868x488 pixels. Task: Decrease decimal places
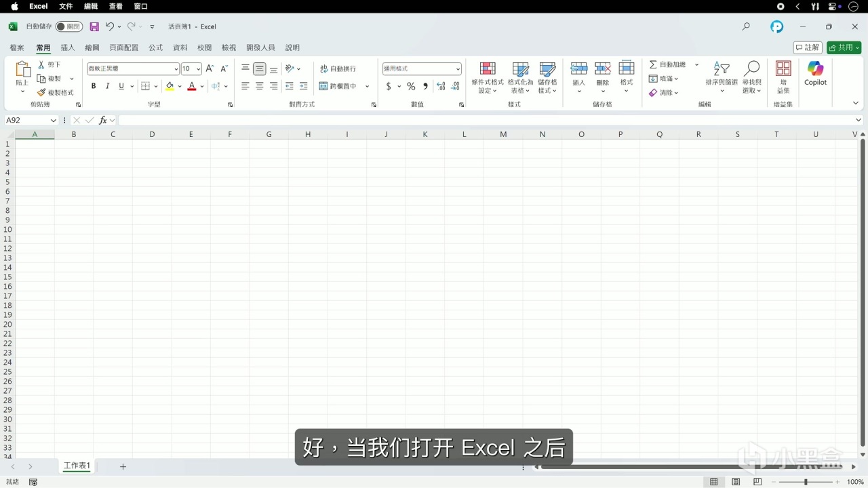click(x=454, y=86)
